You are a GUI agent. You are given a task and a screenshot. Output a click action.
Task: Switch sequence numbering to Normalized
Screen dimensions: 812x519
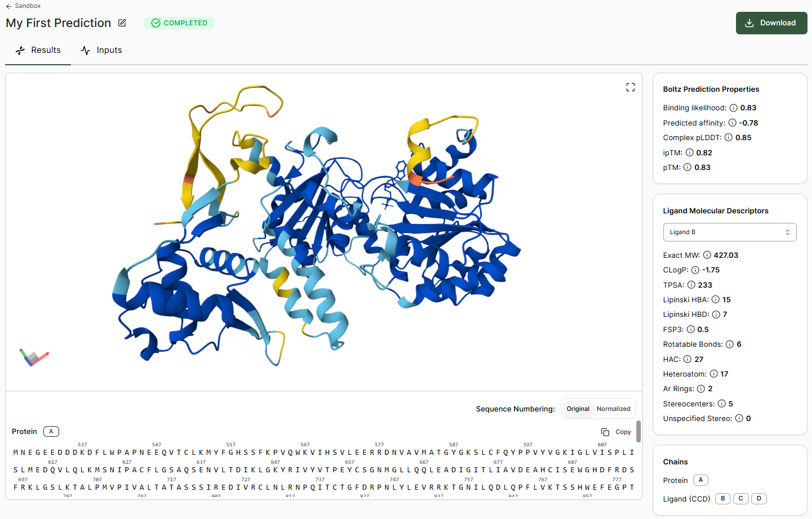[613, 409]
